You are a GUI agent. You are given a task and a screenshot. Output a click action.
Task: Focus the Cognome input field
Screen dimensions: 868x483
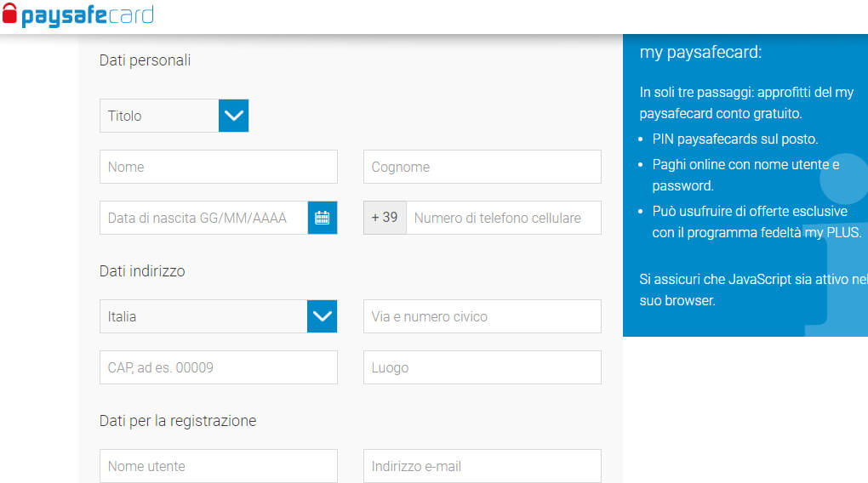(483, 167)
